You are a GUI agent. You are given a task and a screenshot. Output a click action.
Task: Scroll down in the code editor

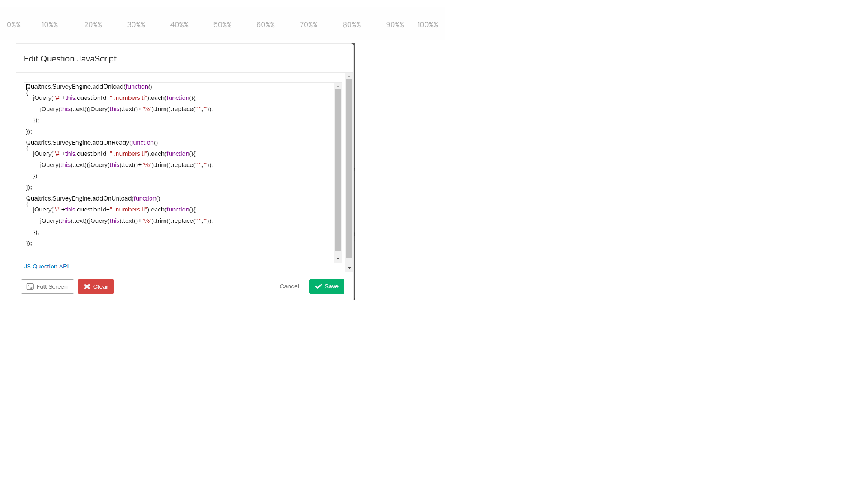point(337,258)
